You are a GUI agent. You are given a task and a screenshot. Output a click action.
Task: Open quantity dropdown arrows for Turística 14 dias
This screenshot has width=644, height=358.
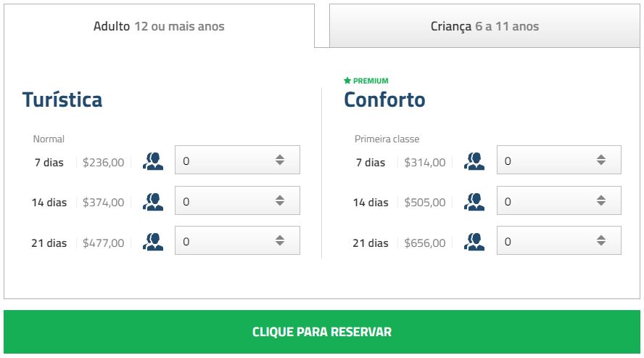pos(280,201)
